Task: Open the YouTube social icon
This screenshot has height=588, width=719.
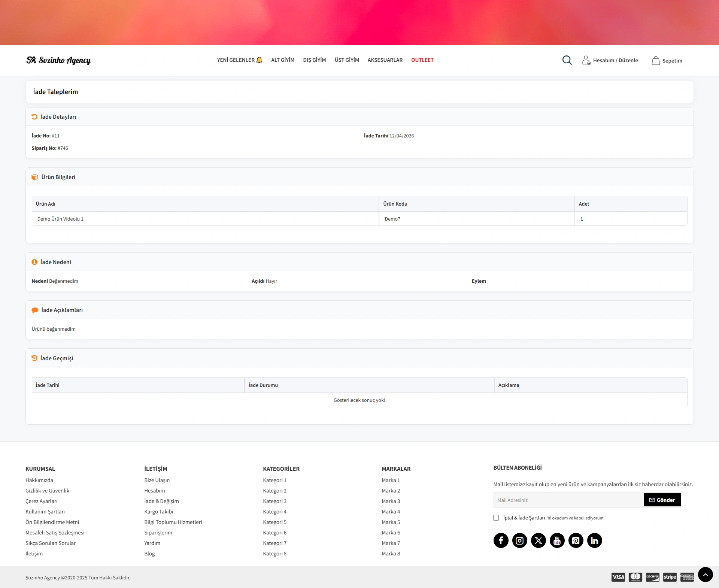Action: click(557, 540)
